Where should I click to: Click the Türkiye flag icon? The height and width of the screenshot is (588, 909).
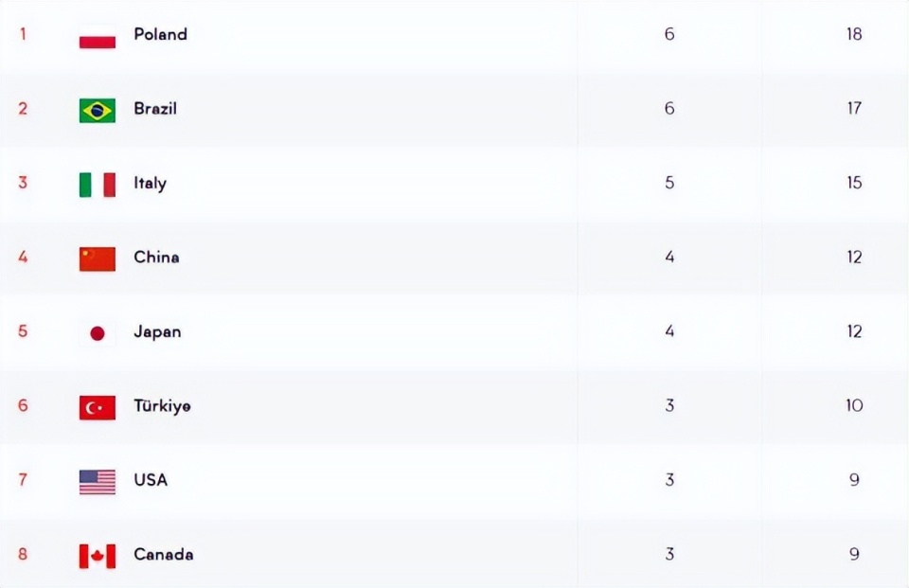98,408
